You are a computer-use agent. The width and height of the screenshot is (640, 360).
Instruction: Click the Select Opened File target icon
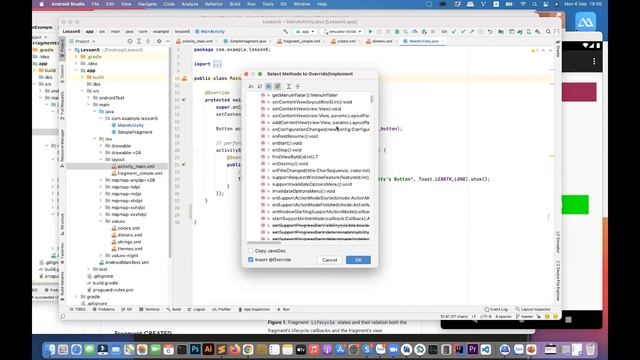130,41
